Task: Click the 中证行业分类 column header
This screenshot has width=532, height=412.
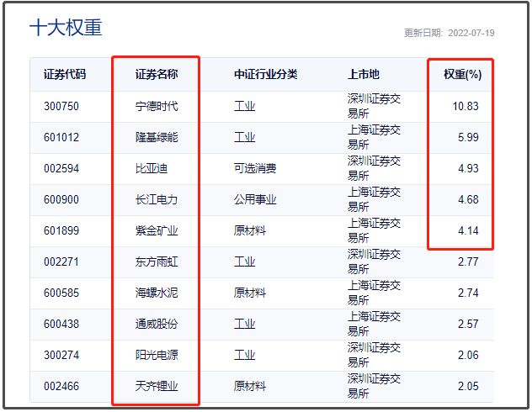Action: (266, 75)
